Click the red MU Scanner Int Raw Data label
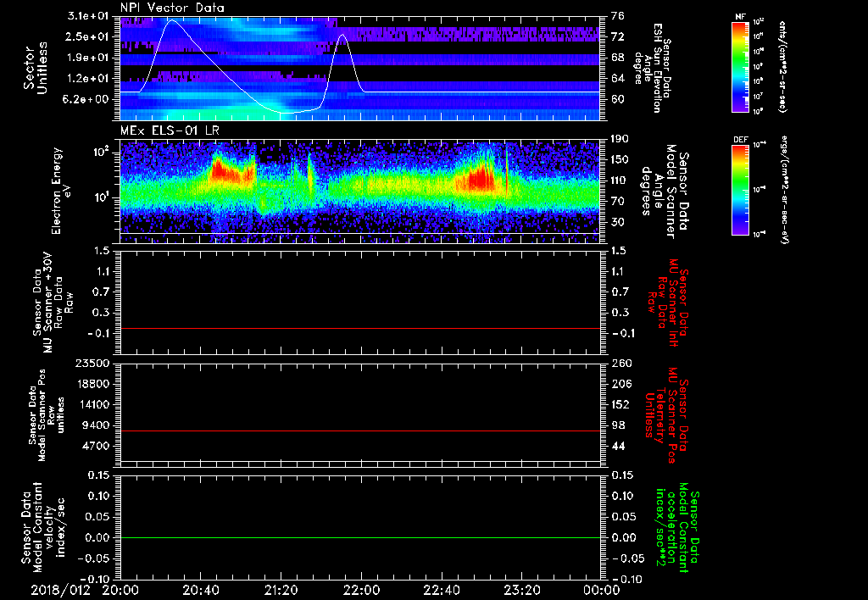 pos(668,303)
